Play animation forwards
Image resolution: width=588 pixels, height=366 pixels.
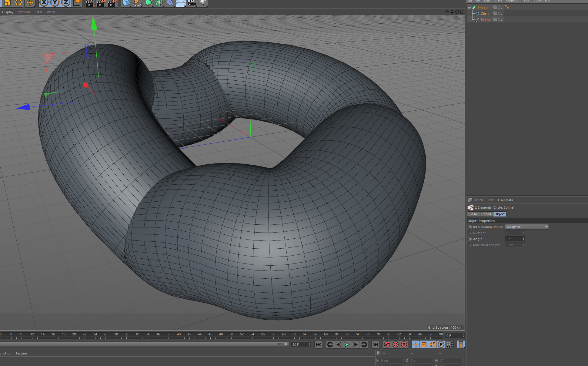click(x=347, y=344)
